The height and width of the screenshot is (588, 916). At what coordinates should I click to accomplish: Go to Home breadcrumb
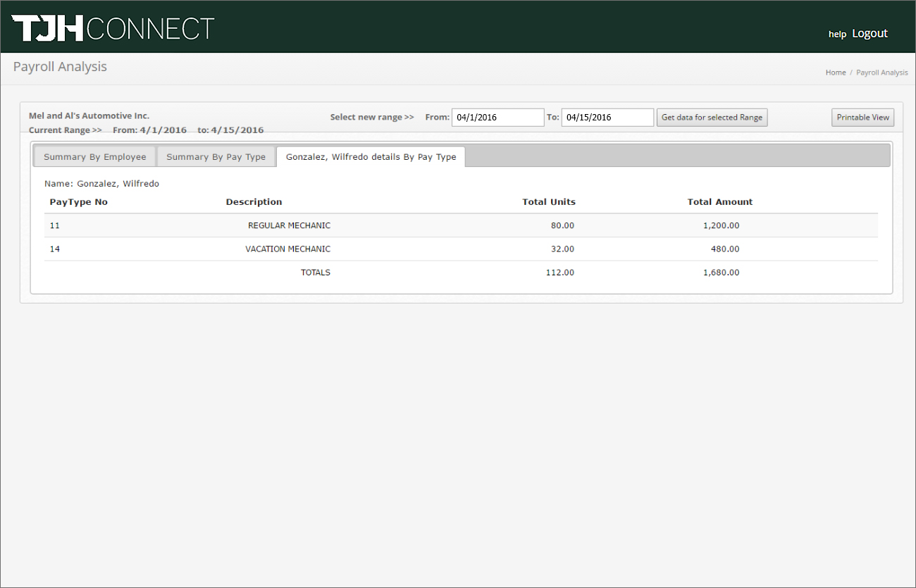click(836, 73)
